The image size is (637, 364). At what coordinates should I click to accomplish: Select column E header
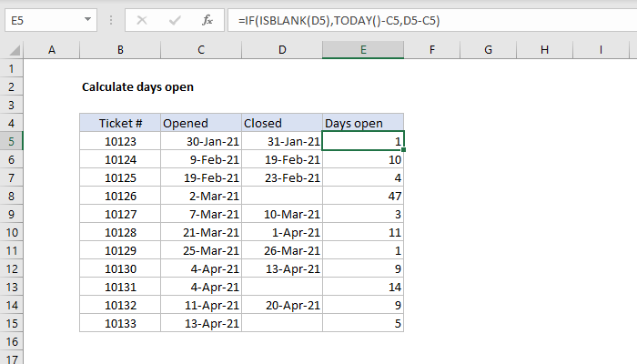coord(363,50)
